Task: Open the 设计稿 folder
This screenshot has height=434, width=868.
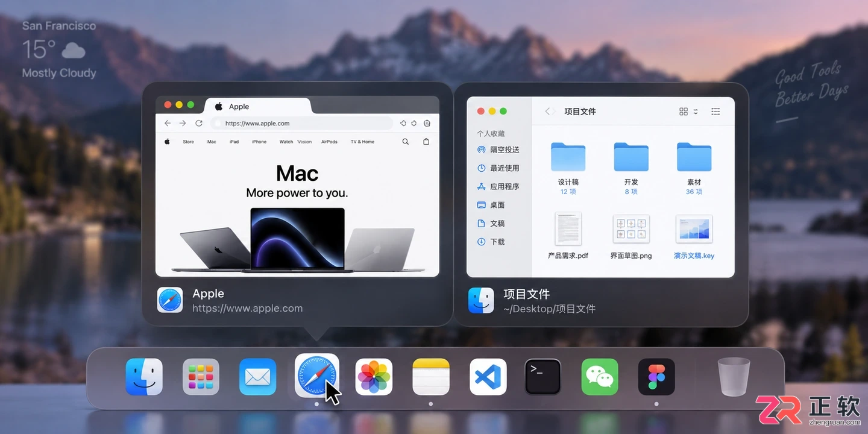Action: click(568, 169)
